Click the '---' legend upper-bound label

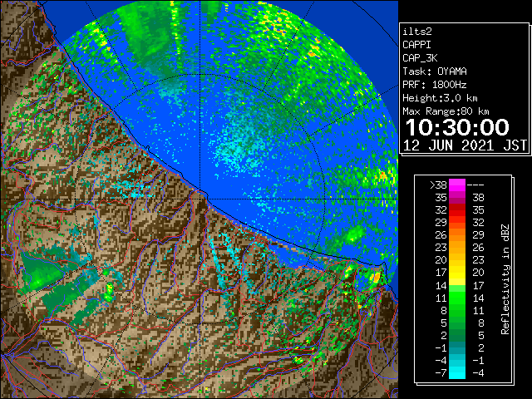[475, 185]
